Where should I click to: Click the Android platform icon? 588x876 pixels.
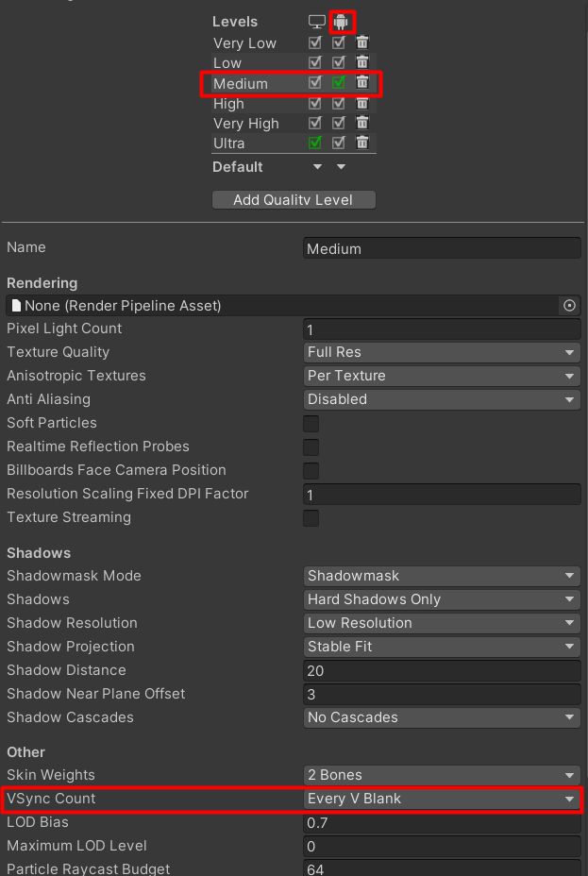[341, 22]
